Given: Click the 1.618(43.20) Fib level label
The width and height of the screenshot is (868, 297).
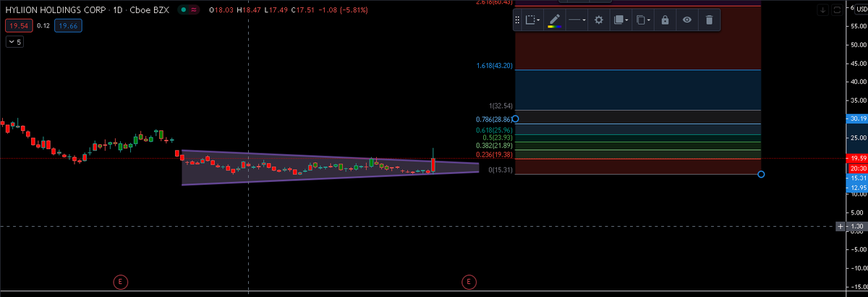Looking at the screenshot, I should pos(495,66).
